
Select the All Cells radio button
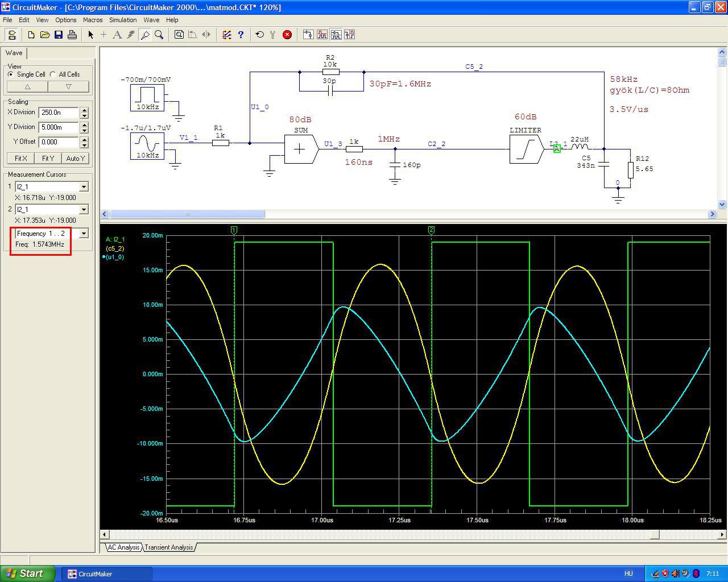point(53,74)
